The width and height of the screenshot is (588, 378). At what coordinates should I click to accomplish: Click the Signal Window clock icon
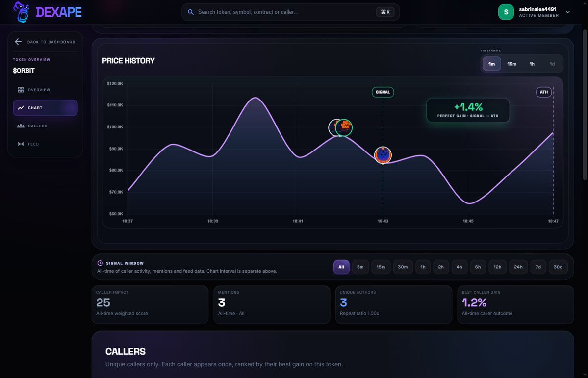tap(100, 263)
